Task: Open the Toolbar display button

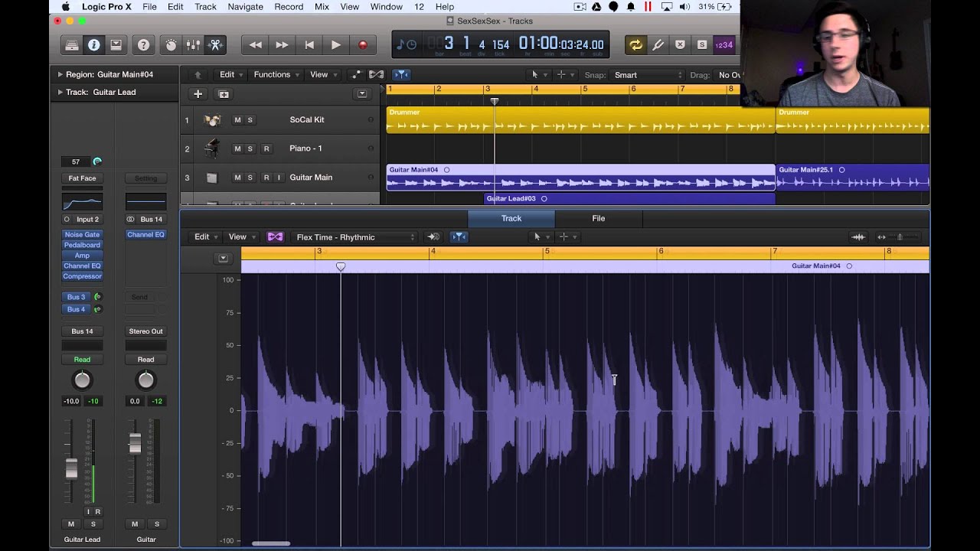Action: point(116,45)
